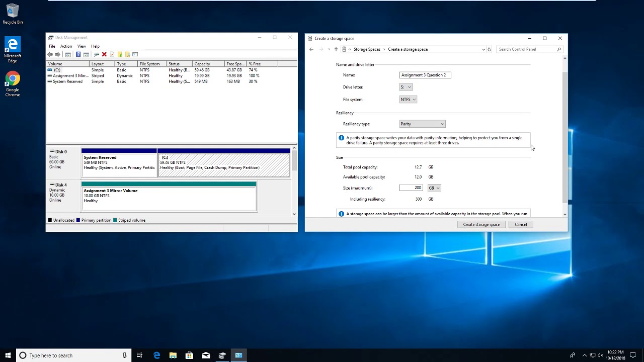
Task: Open the notification center icon
Action: click(633, 355)
